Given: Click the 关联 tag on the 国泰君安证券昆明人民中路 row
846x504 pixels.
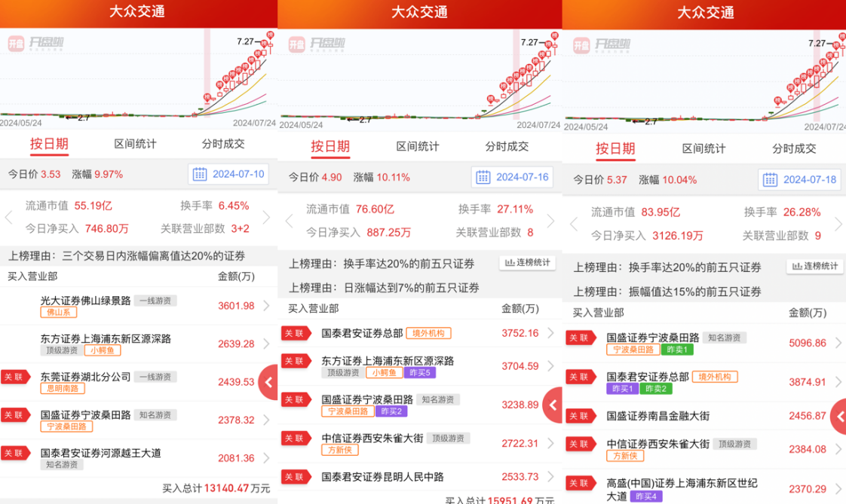Looking at the screenshot, I should [x=296, y=477].
